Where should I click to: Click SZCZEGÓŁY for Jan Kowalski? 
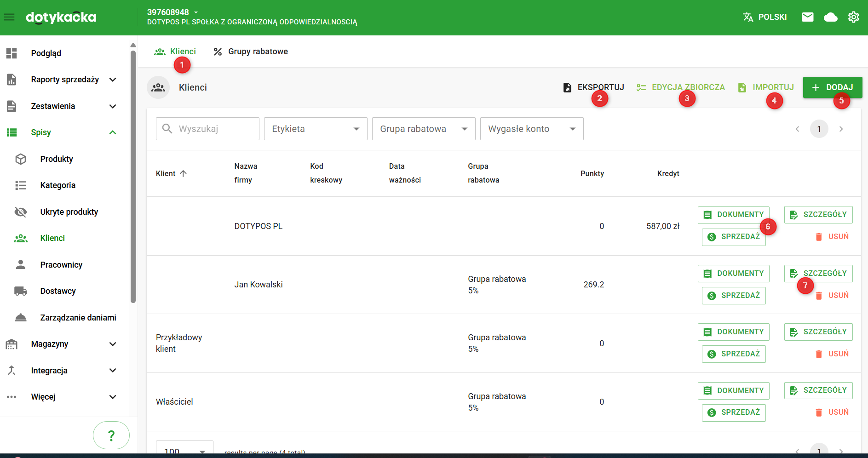tap(823, 273)
